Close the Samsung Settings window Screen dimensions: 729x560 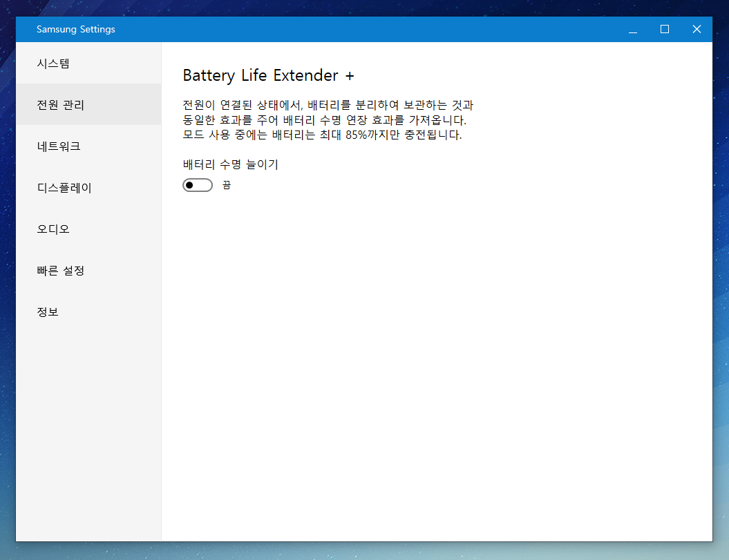[697, 29]
